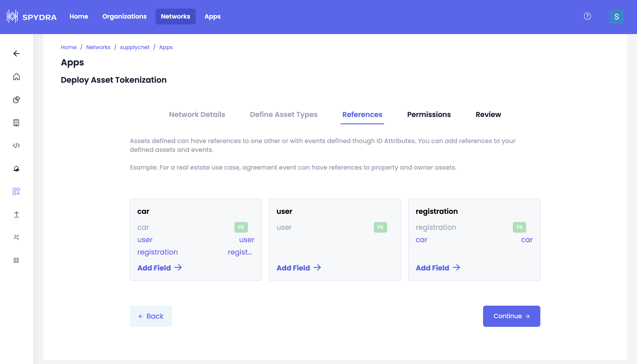Screen dimensions: 637x364
Task: Go to the Define Asset Types tab
Action: [284, 115]
